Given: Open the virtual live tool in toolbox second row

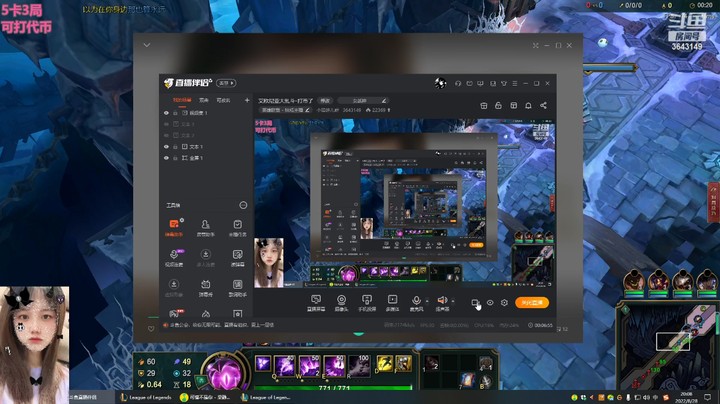Looking at the screenshot, I should pyautogui.click(x=205, y=258).
